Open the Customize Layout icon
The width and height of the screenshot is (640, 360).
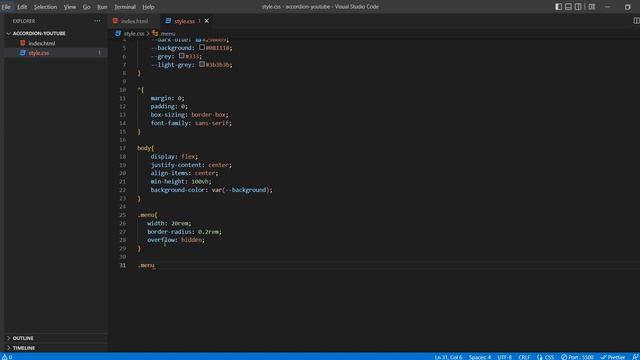coord(591,7)
